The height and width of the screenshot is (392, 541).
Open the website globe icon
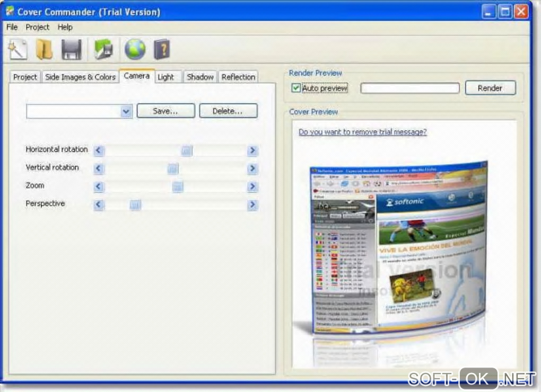135,50
